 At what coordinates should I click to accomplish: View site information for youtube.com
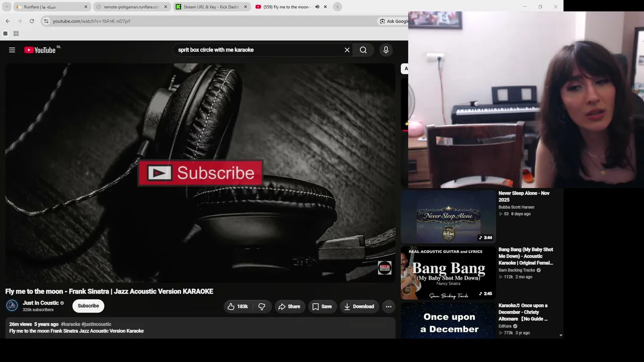[46, 21]
